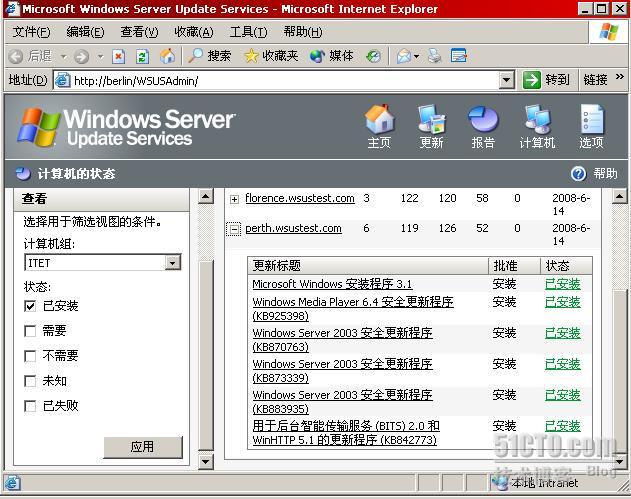Open the address bar dropdown arrow
The image size is (631, 499).
pos(507,80)
